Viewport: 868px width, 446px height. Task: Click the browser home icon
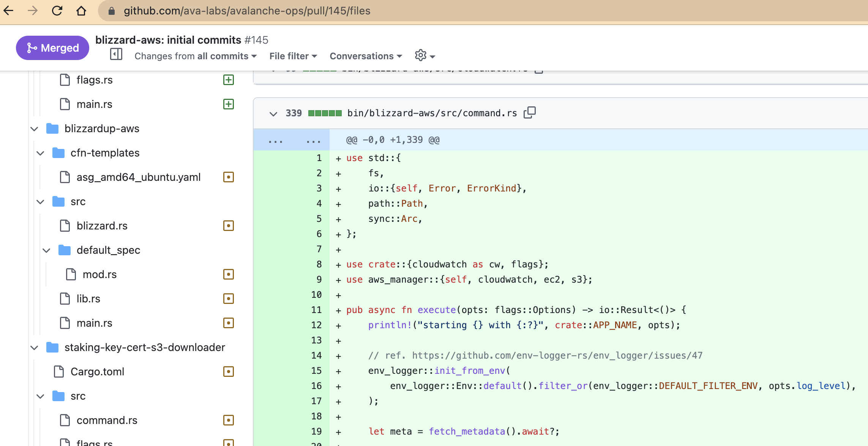[81, 11]
